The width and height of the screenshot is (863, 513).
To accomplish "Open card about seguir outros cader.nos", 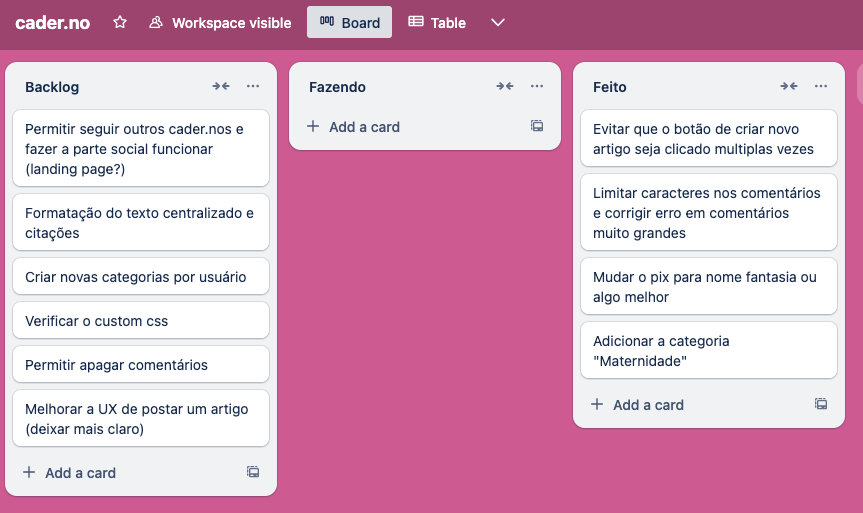I will (x=141, y=149).
